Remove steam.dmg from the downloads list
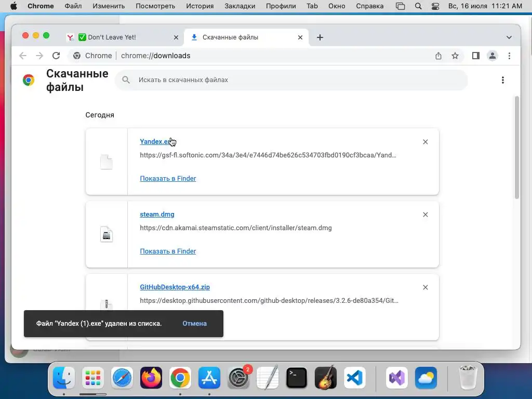The height and width of the screenshot is (399, 532). pos(425,215)
